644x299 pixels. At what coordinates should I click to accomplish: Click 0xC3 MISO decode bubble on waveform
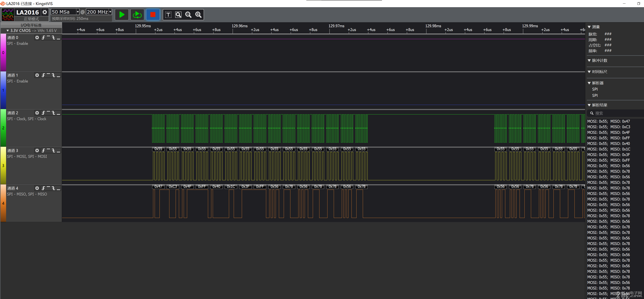(x=173, y=187)
